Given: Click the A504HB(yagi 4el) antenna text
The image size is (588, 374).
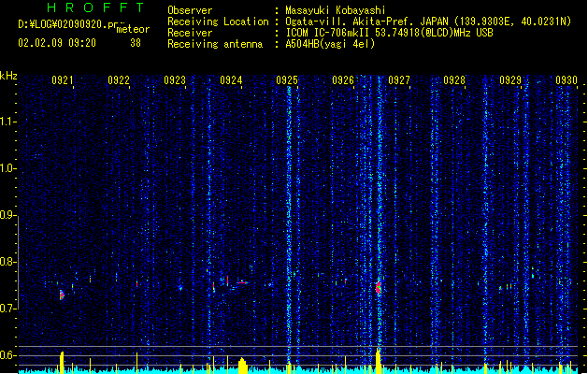Looking at the screenshot, I should (x=330, y=44).
